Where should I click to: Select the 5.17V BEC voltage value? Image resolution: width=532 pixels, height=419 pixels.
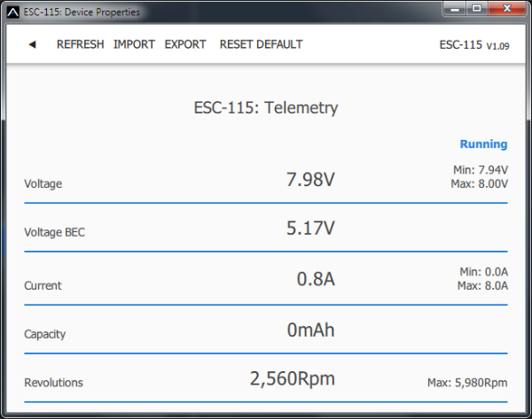[x=310, y=229]
